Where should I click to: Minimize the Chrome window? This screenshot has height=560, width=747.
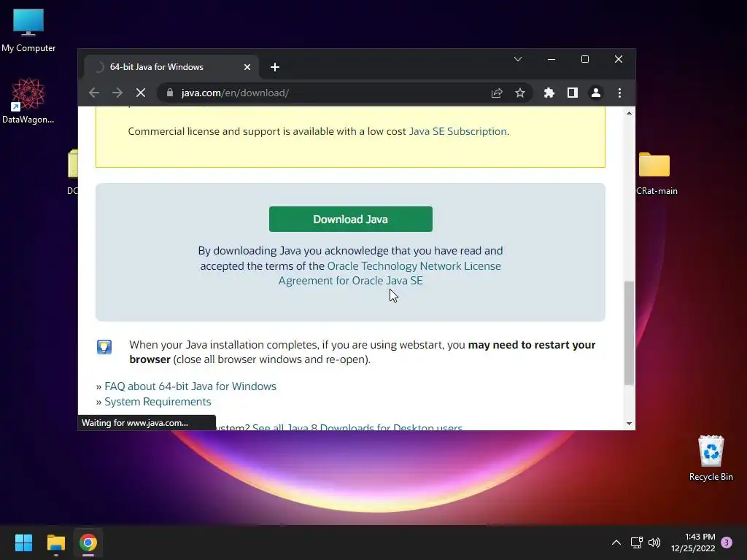[551, 59]
